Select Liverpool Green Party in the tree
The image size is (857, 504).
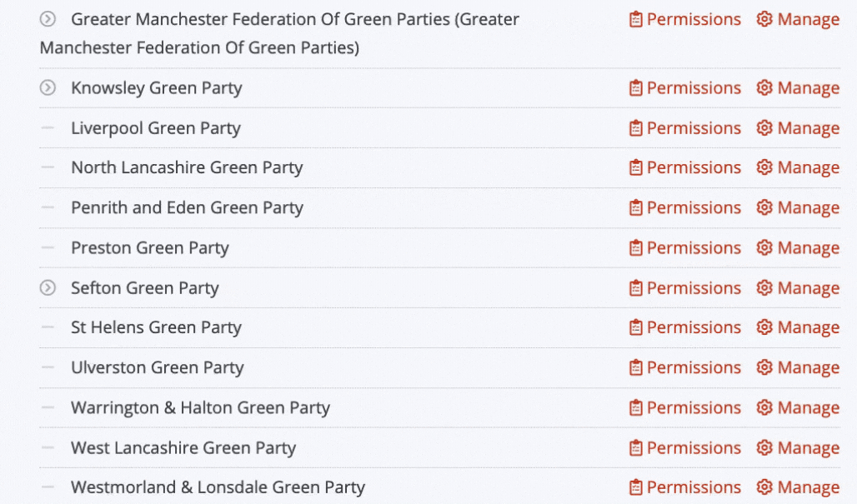click(156, 128)
